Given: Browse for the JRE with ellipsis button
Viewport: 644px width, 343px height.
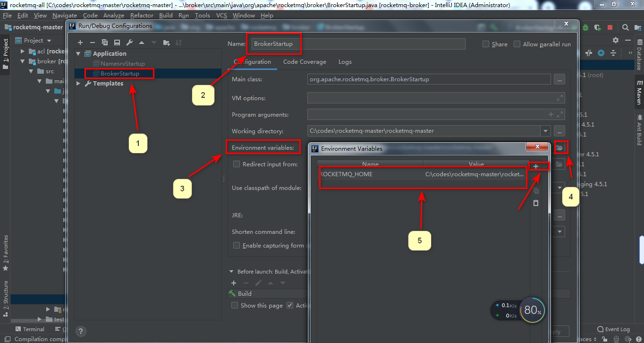Looking at the screenshot, I should click(559, 215).
